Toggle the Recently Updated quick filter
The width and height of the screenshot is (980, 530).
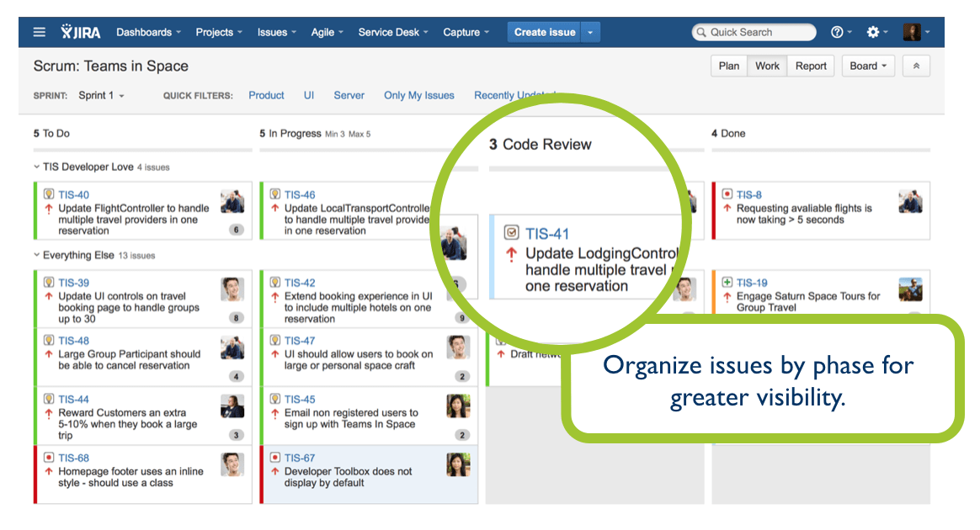pos(512,95)
